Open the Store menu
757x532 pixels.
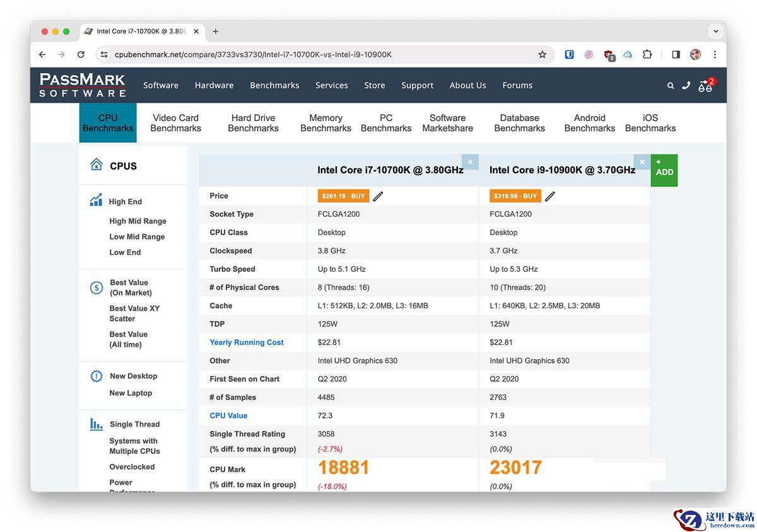pyautogui.click(x=375, y=85)
